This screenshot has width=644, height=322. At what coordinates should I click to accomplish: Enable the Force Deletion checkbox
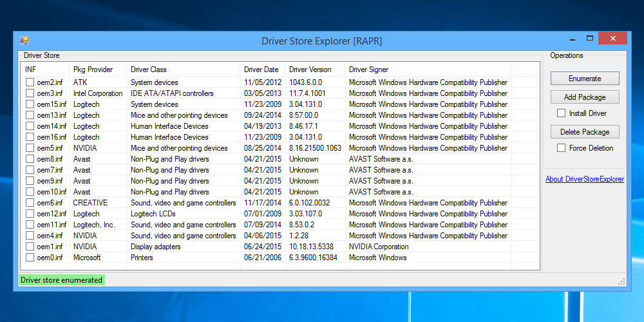561,148
